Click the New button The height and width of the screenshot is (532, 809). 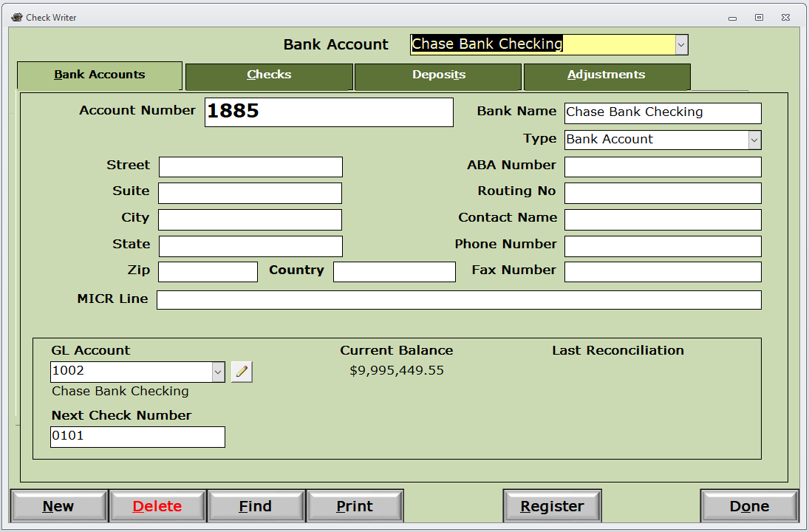(59, 505)
